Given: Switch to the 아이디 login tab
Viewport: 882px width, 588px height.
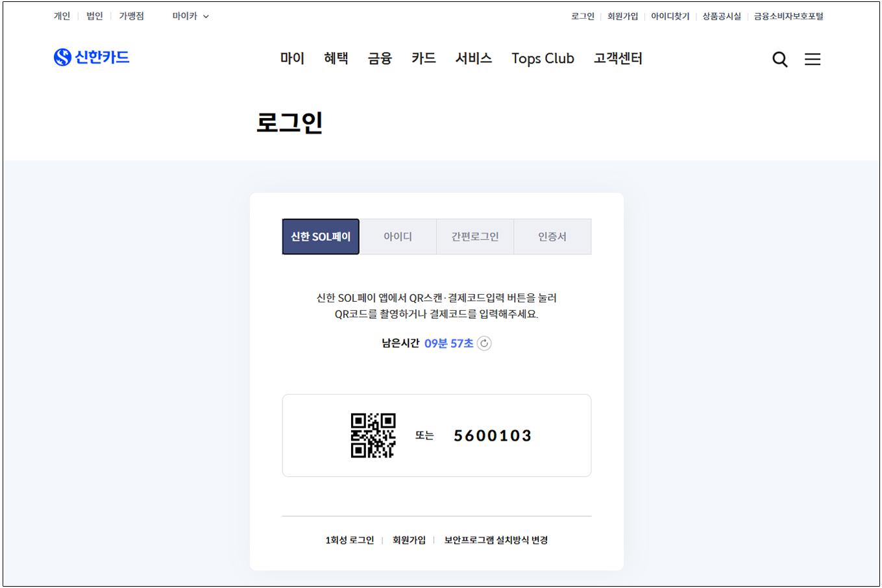Looking at the screenshot, I should (x=398, y=237).
